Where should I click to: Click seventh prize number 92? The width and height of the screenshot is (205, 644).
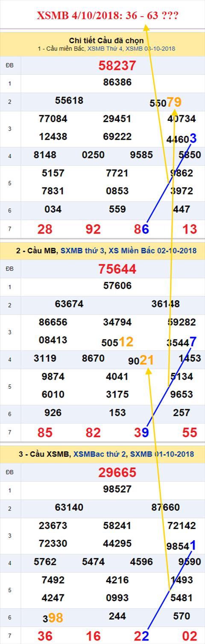tap(93, 229)
